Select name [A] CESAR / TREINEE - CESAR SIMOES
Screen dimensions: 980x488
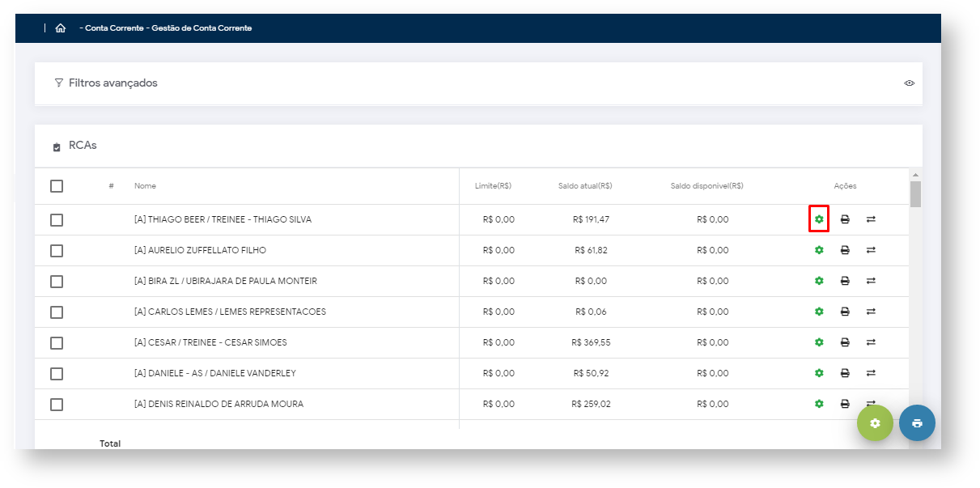pyautogui.click(x=210, y=342)
